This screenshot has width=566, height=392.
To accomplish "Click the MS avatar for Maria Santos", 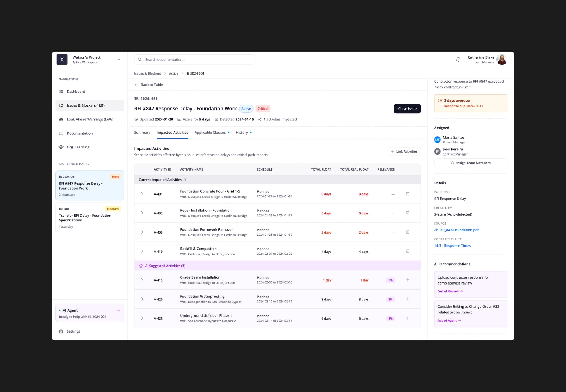I will point(437,140).
